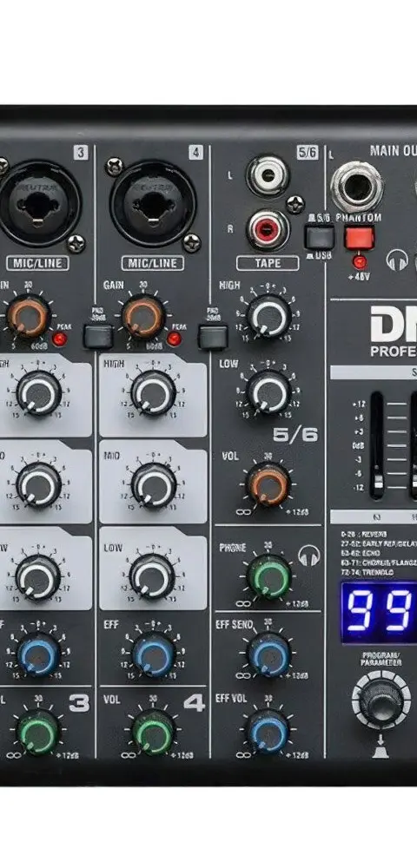
Task: Click the orange 5/6 VOL knob
Action: [268, 485]
